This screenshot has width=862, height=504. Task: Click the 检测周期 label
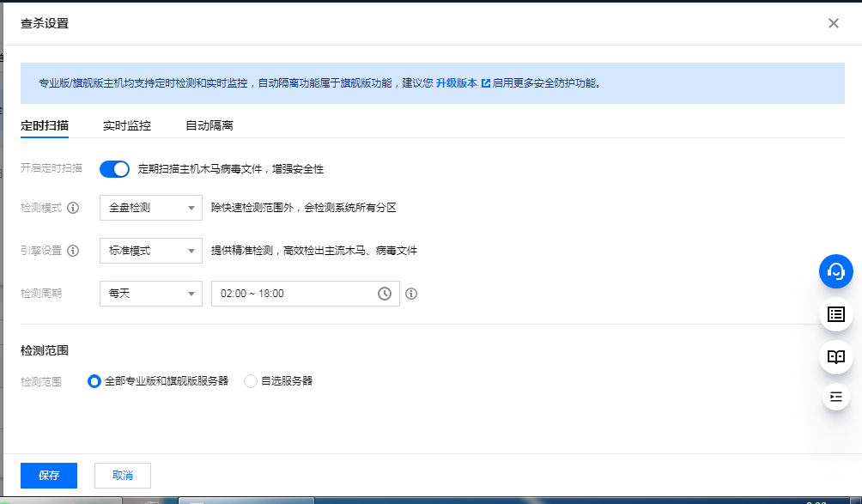(x=41, y=294)
